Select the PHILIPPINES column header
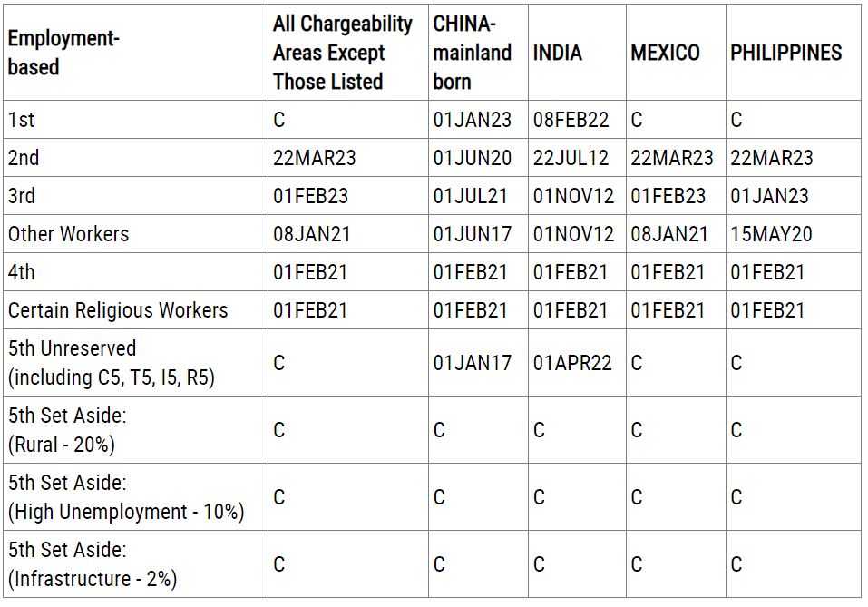868x607 pixels. pyautogui.click(x=785, y=53)
